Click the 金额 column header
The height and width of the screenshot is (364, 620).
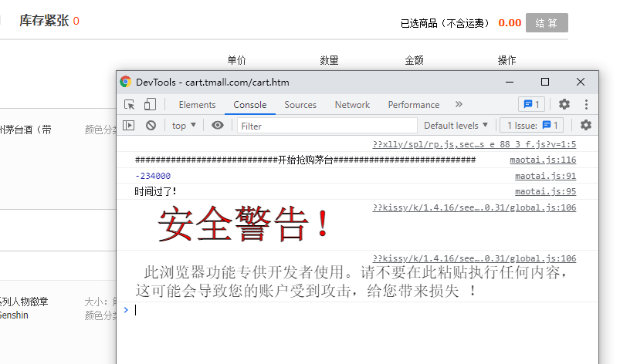pos(414,60)
